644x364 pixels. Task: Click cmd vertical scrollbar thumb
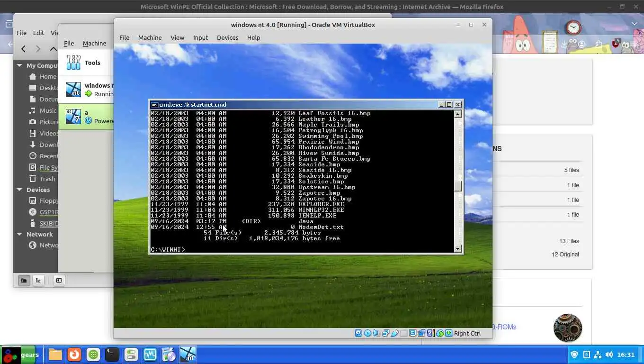pyautogui.click(x=457, y=186)
